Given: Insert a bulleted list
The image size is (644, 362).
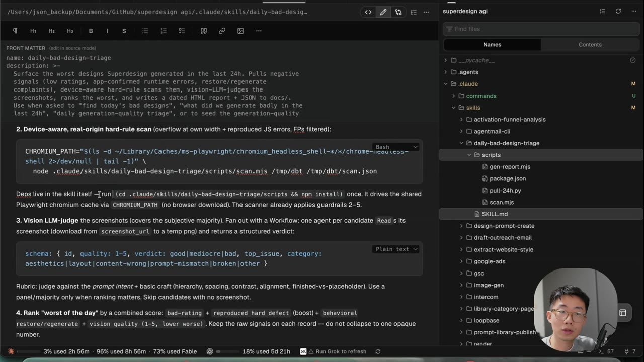Looking at the screenshot, I should click(x=145, y=31).
